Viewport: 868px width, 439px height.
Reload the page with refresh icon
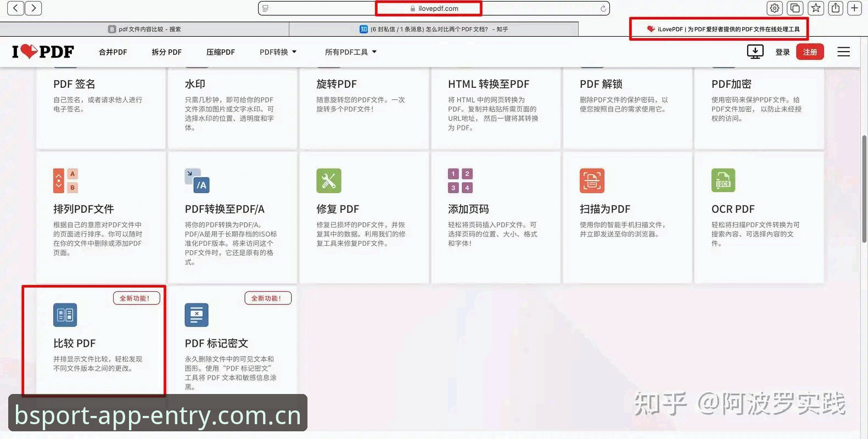(603, 8)
